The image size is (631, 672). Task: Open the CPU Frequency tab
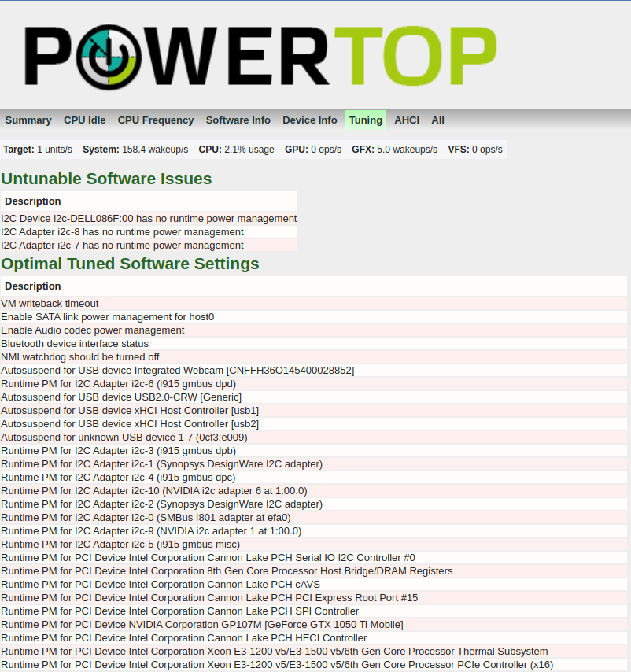tap(155, 120)
